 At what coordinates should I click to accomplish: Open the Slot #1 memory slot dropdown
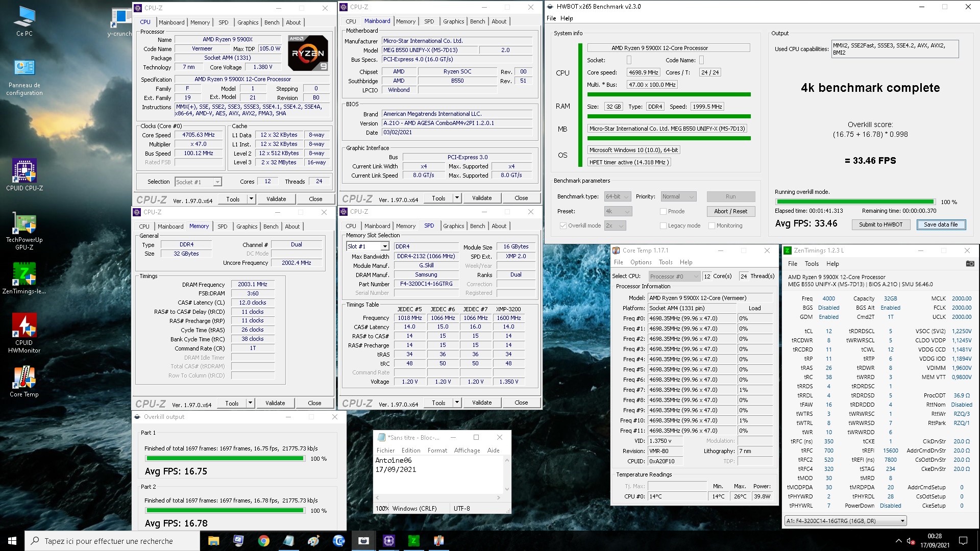[367, 246]
